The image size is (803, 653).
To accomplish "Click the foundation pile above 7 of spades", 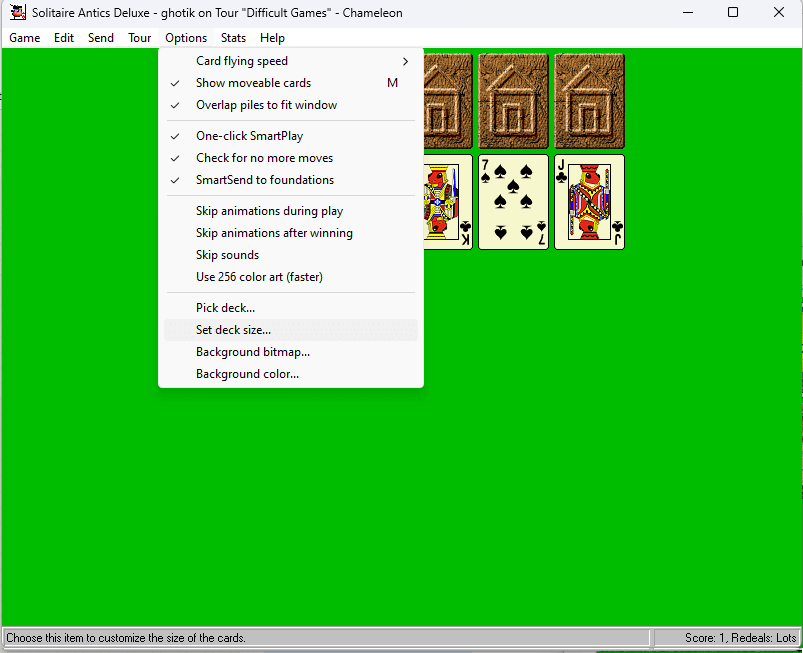I will (513, 101).
